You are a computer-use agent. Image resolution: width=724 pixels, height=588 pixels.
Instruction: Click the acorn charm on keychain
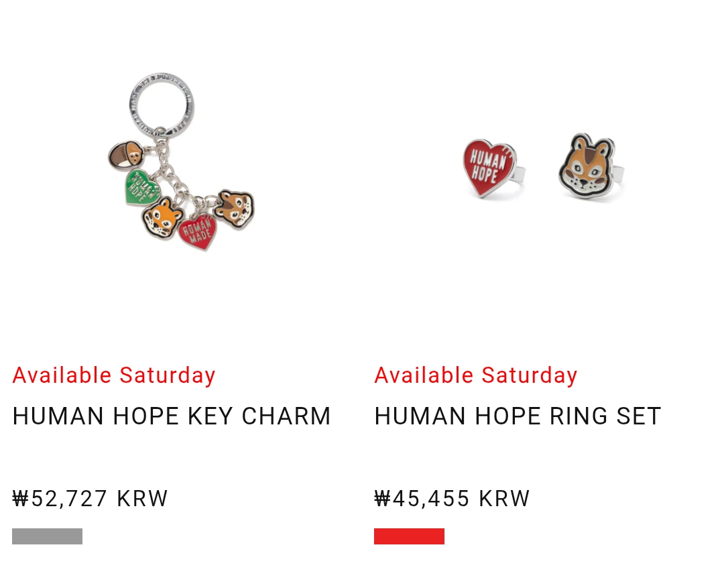point(125,156)
